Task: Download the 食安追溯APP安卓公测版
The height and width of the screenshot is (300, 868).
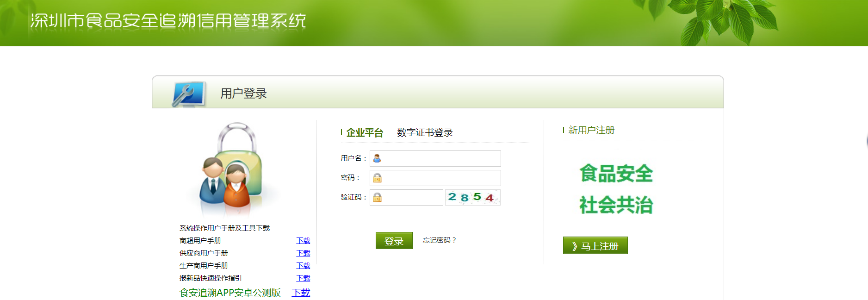Action: (x=301, y=293)
